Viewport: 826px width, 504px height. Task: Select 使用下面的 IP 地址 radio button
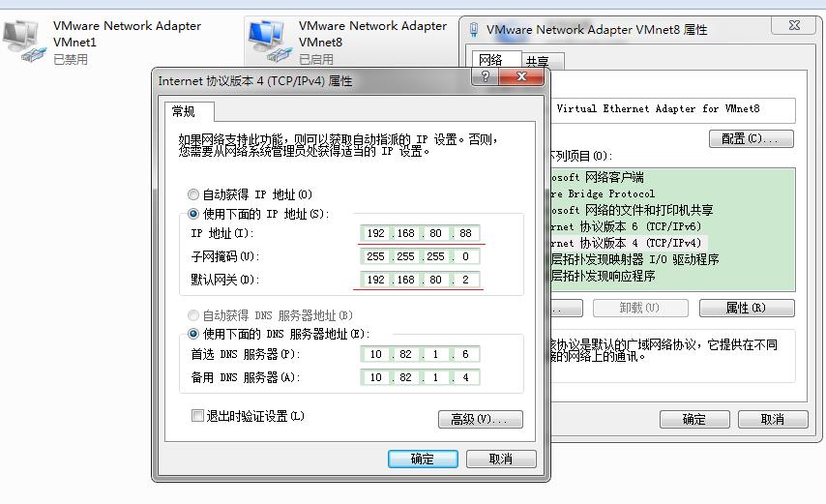[x=193, y=214]
